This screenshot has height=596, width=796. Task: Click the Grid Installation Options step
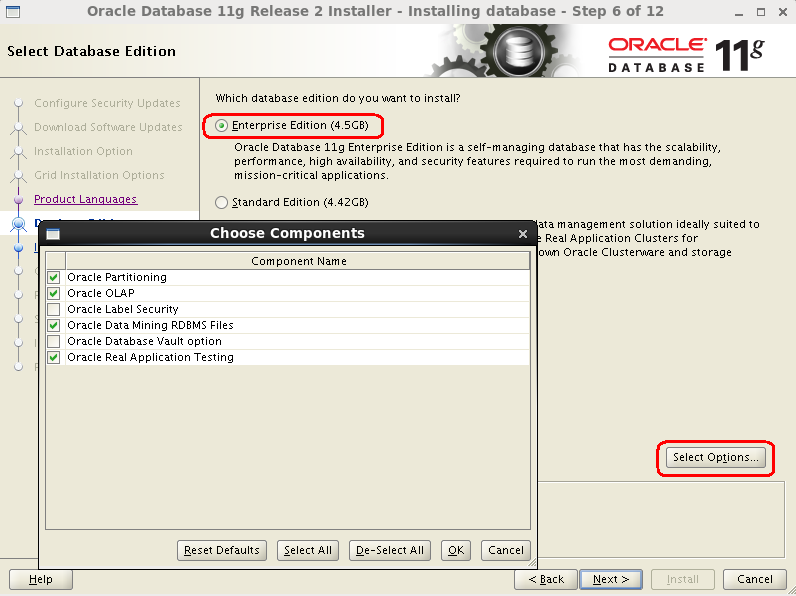click(99, 175)
